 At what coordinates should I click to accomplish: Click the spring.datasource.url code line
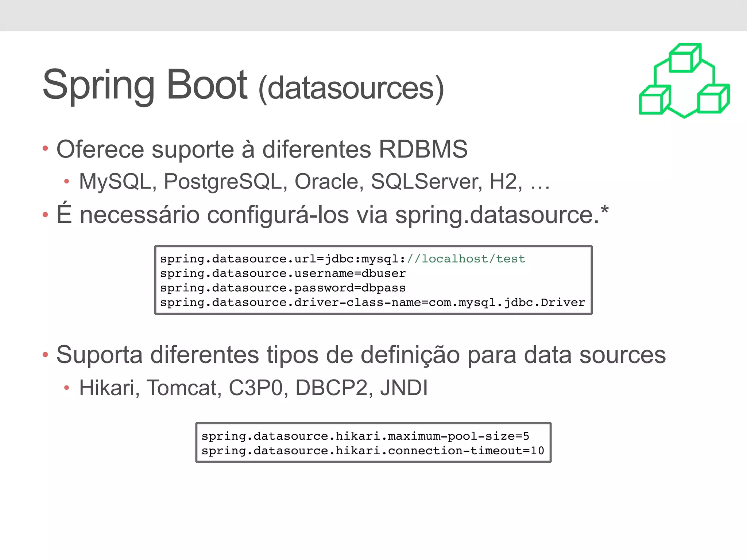click(342, 259)
